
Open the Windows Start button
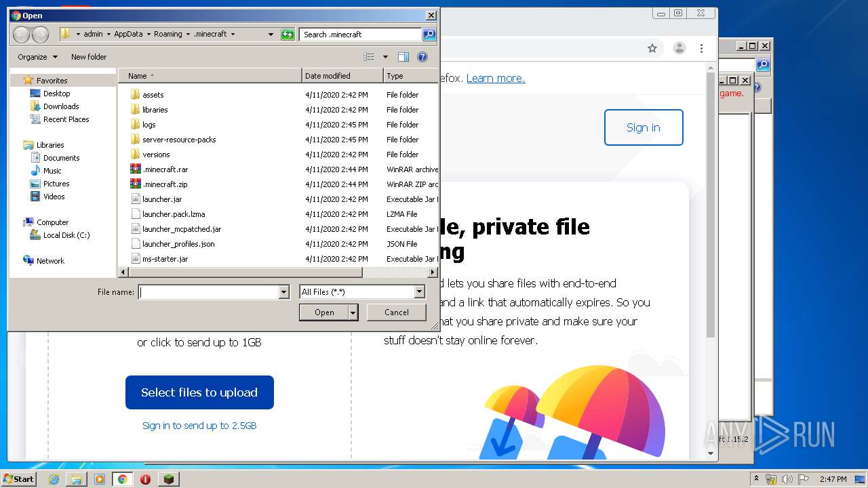tap(18, 479)
